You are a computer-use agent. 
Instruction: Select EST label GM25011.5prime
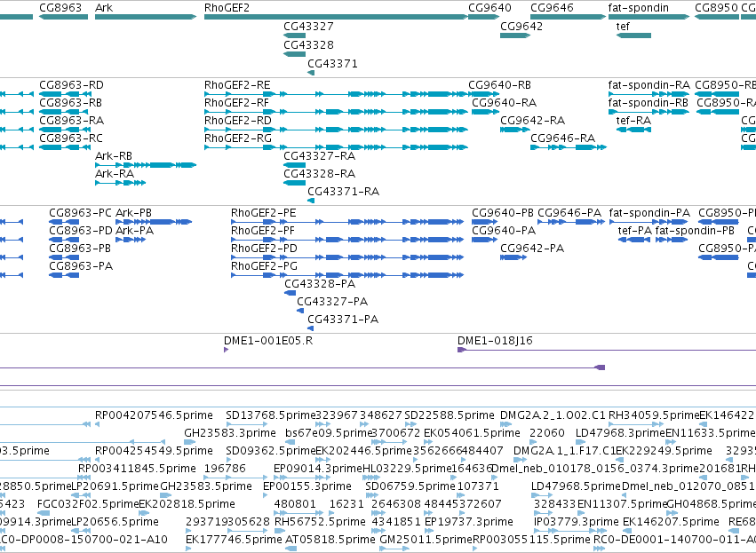click(426, 540)
